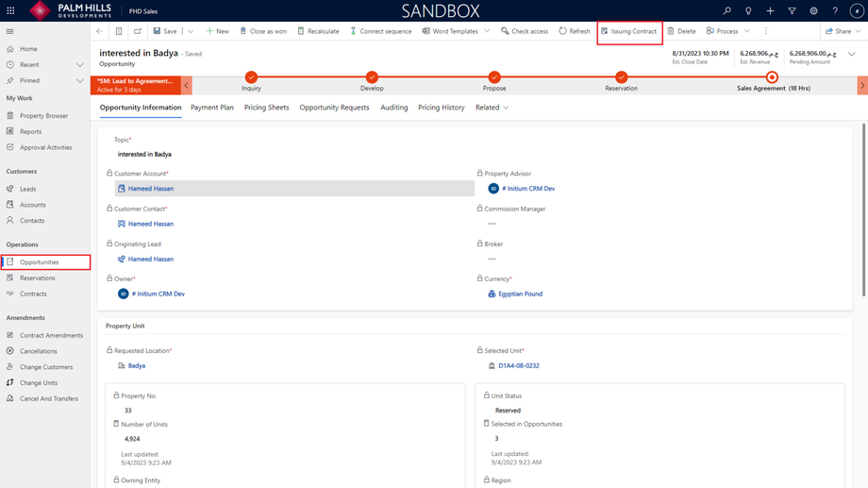
Task: Click the plus quick create icon
Action: pos(770,10)
